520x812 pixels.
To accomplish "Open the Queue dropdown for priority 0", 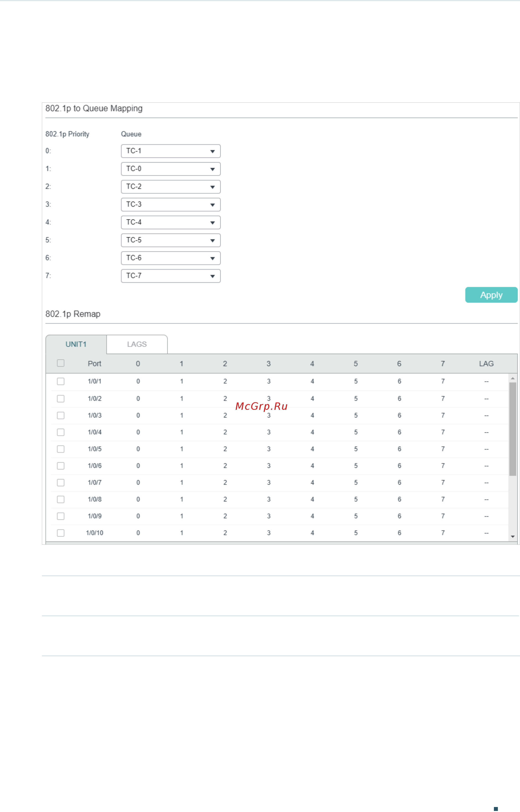I will click(x=171, y=151).
